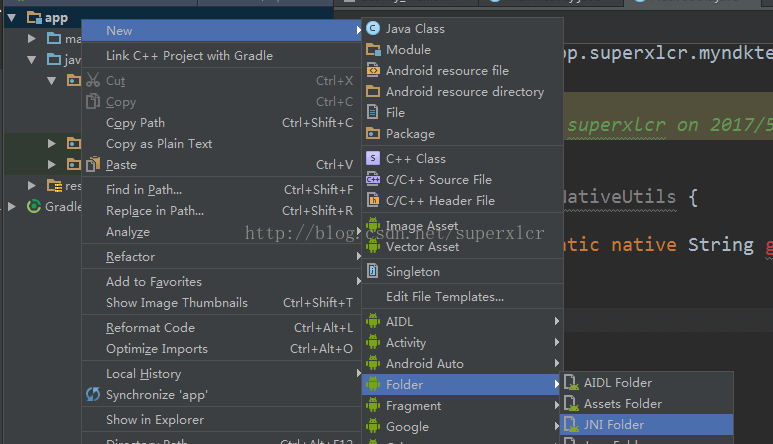Collapse the app module tree node

click(x=12, y=18)
